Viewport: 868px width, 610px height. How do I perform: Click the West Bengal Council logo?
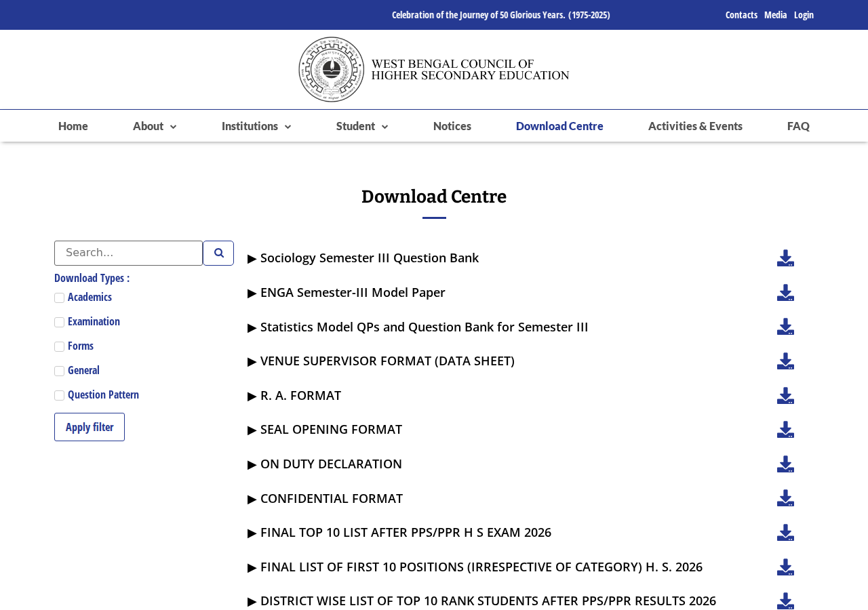coord(434,69)
